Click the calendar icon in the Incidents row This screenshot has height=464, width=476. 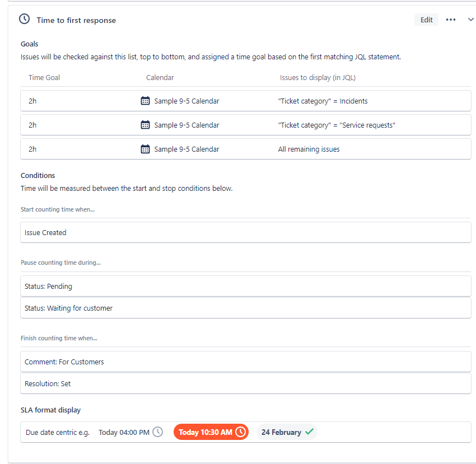(145, 101)
